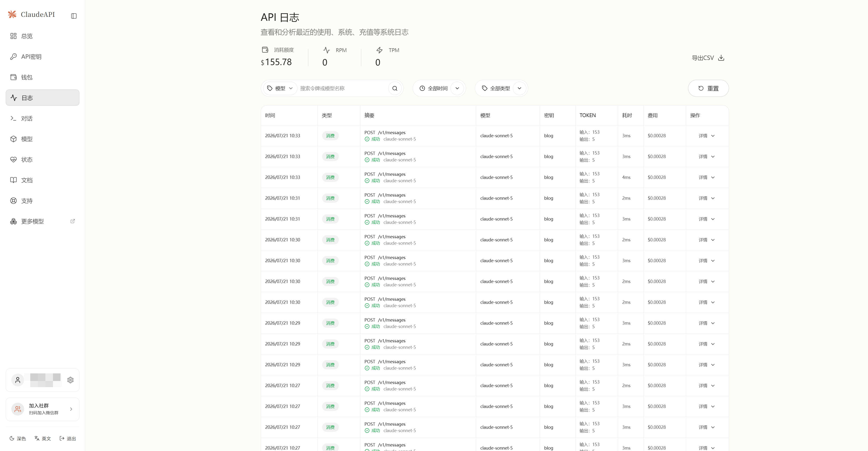
Task: Focus the 搜索令牌或模型名称 search field
Action: coord(343,88)
